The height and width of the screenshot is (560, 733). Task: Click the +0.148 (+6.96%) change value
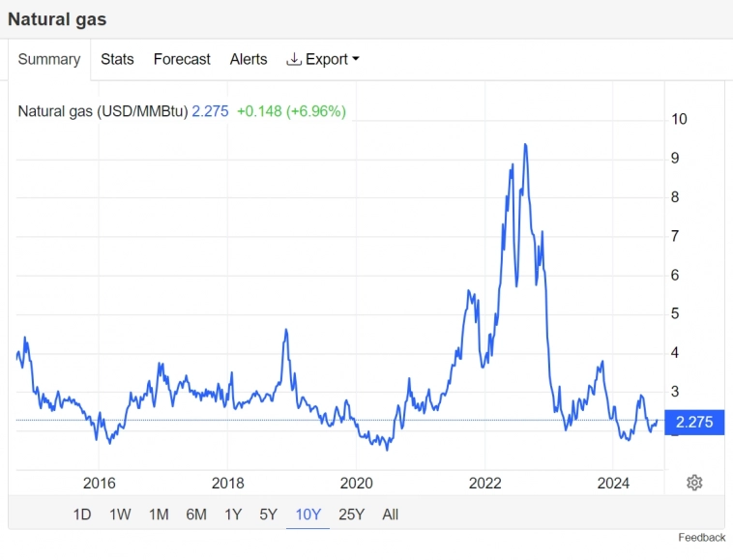tap(291, 111)
